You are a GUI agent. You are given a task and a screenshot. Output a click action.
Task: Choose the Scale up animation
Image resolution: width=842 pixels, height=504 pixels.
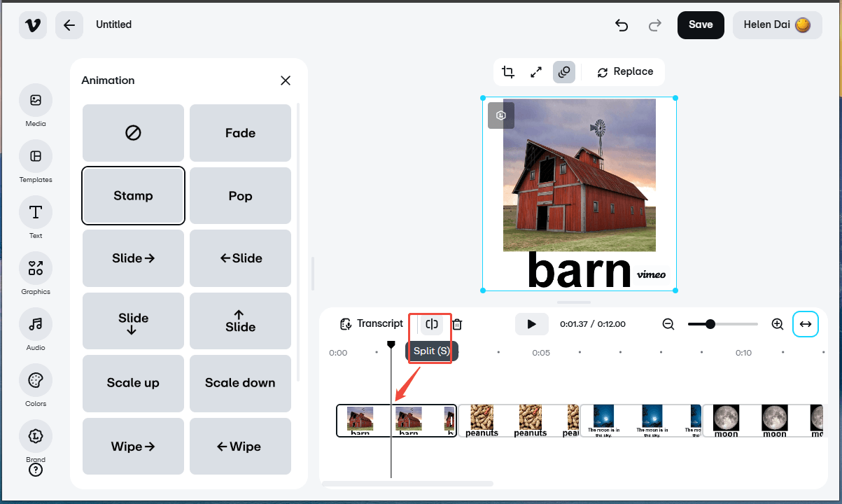(x=133, y=384)
